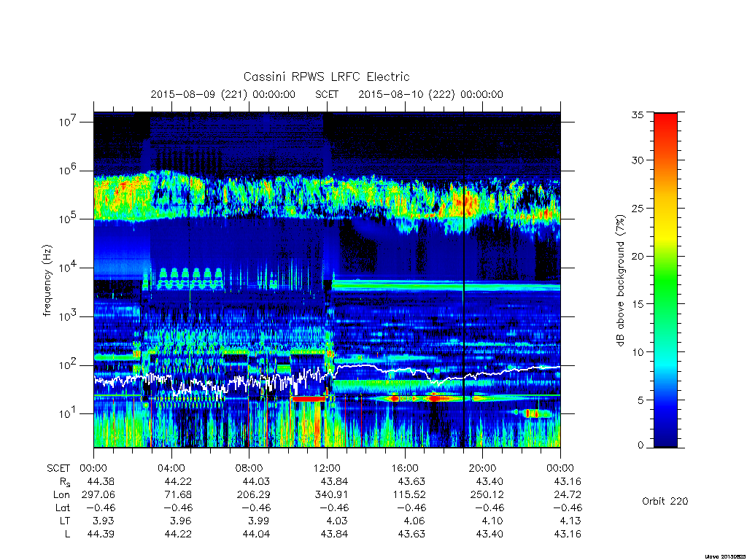This screenshot has height=560, width=747.
Task: Click the black vertical data gap line near 19:00
Action: (463, 279)
